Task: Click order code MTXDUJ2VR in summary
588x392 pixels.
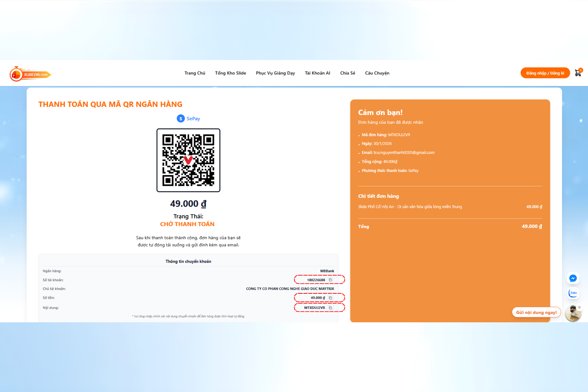Action: click(399, 135)
